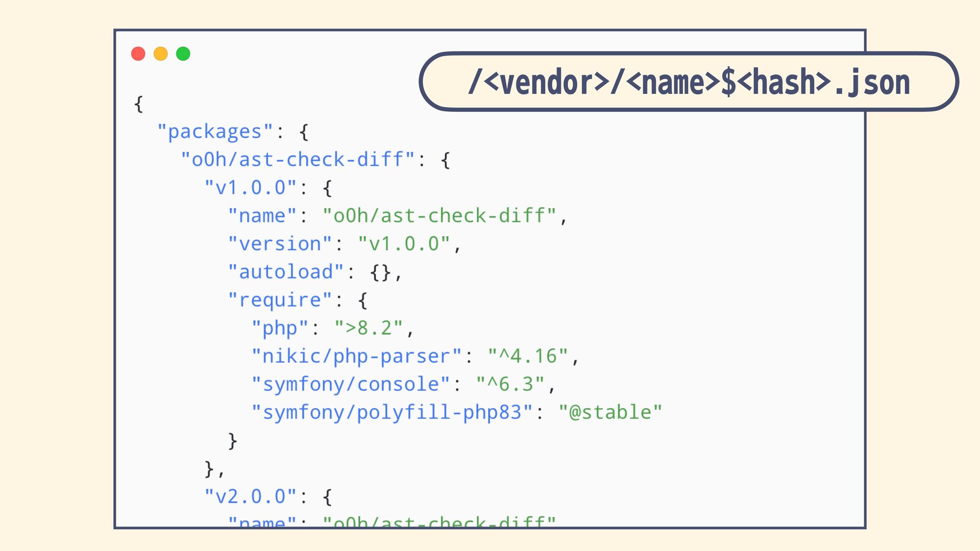This screenshot has height=551, width=980.
Task: Click the "php" requirement key
Action: [x=280, y=328]
